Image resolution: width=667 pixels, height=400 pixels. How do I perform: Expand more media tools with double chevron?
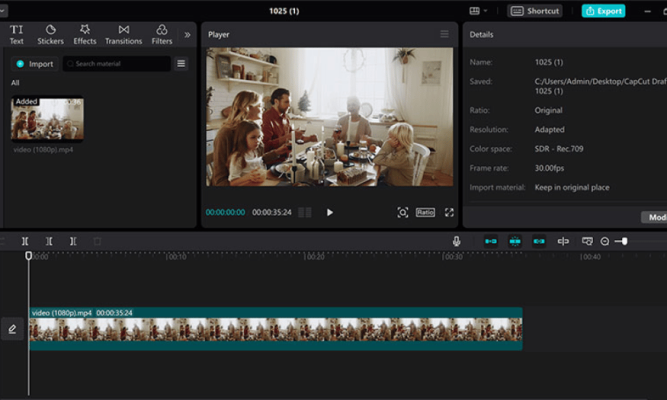pos(187,35)
